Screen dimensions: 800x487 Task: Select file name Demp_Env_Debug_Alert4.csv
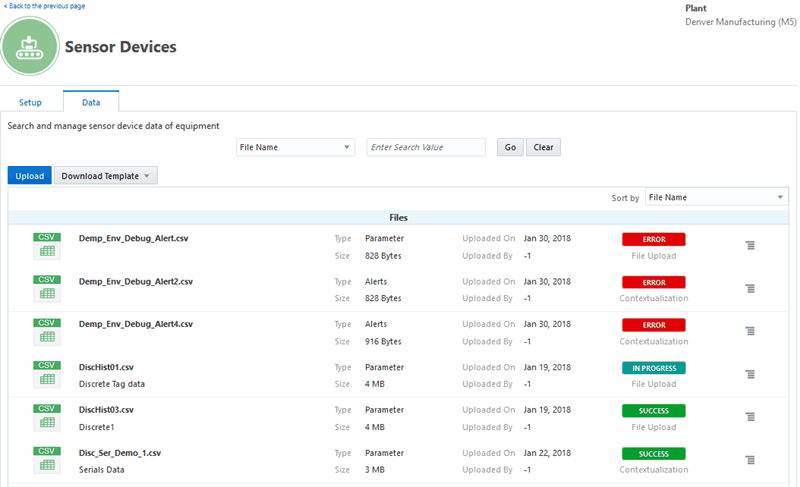click(136, 324)
